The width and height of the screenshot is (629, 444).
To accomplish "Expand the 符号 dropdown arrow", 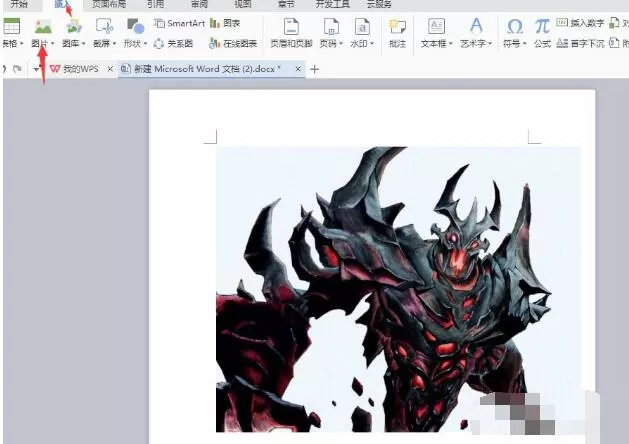I will (524, 43).
